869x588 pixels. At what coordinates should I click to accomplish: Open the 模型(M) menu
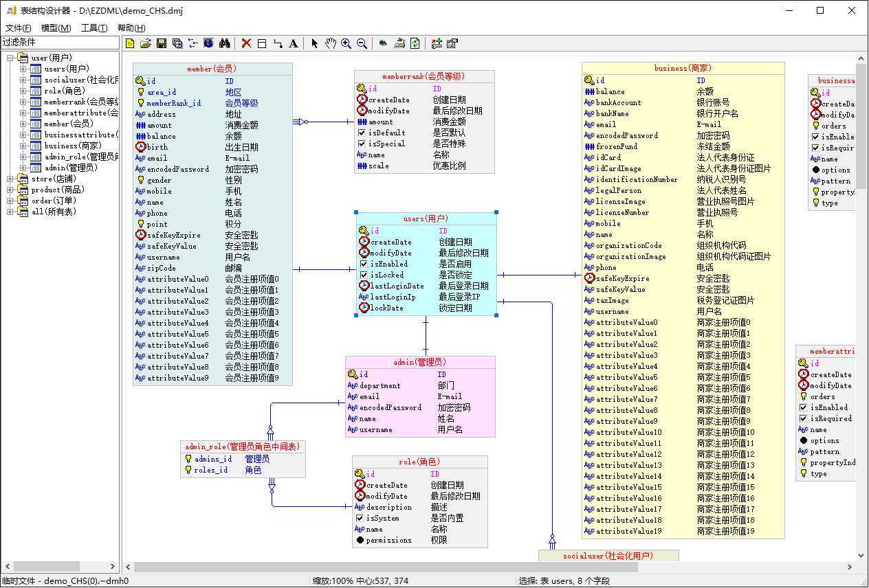56,28
